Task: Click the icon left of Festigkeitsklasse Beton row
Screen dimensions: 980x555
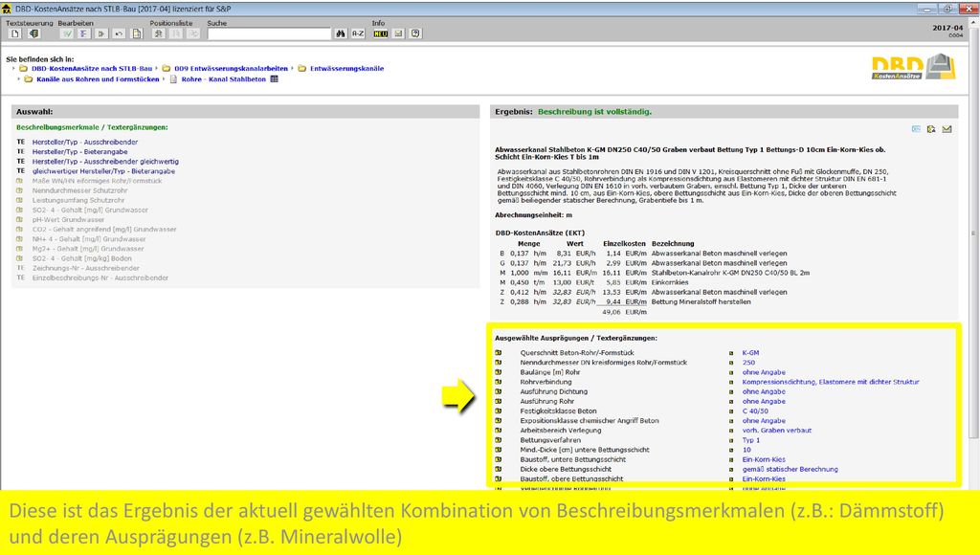Action: (x=498, y=411)
